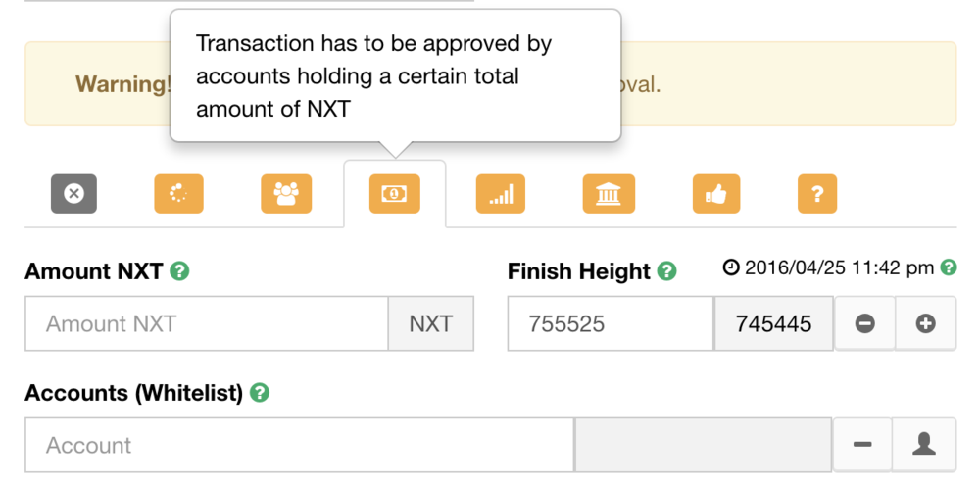Remove whitelist account with dash button
Screen dimensions: 980x486
tap(862, 445)
